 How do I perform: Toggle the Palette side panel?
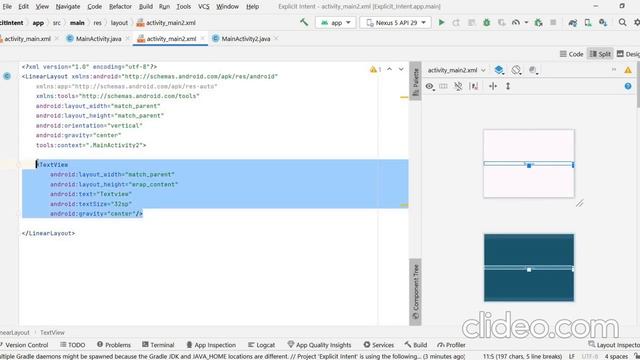pos(416,82)
